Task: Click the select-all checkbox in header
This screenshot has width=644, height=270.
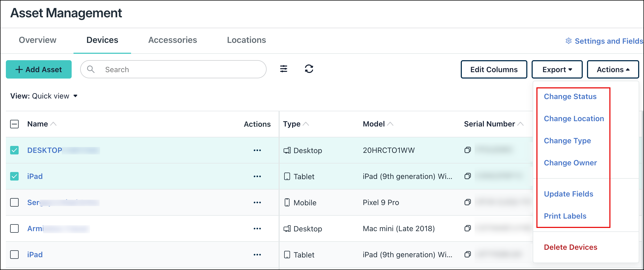Action: (14, 124)
